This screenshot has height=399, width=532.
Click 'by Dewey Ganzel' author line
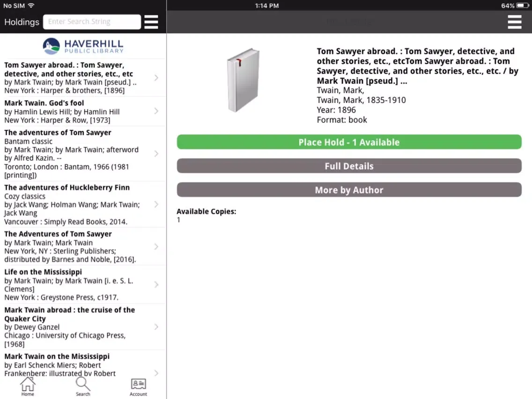tap(32, 327)
